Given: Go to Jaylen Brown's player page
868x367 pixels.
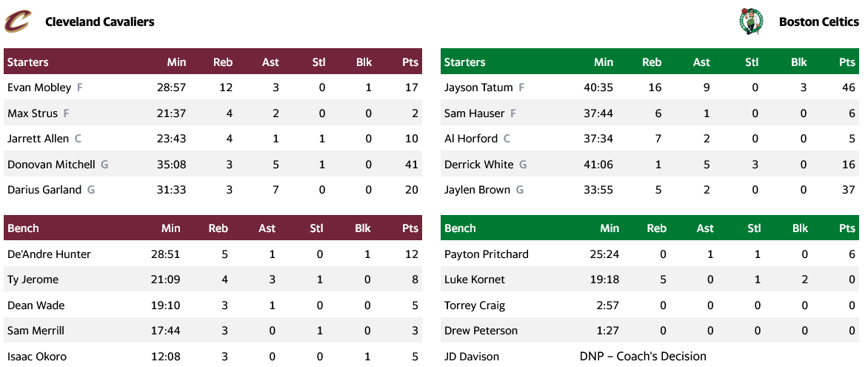Looking at the screenshot, I should click(x=477, y=190).
